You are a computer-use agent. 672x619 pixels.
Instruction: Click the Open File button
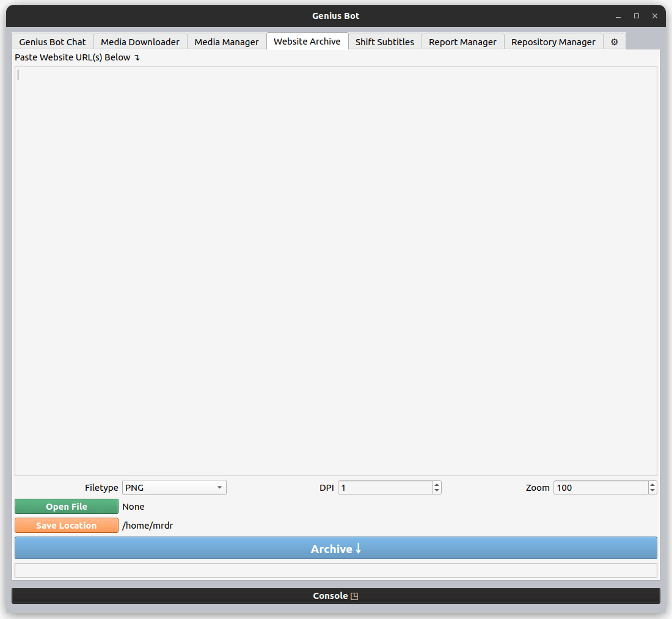(66, 506)
